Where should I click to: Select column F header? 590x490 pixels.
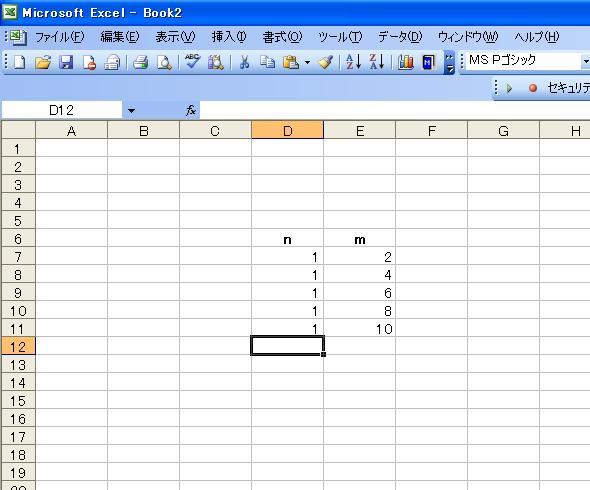coord(432,131)
